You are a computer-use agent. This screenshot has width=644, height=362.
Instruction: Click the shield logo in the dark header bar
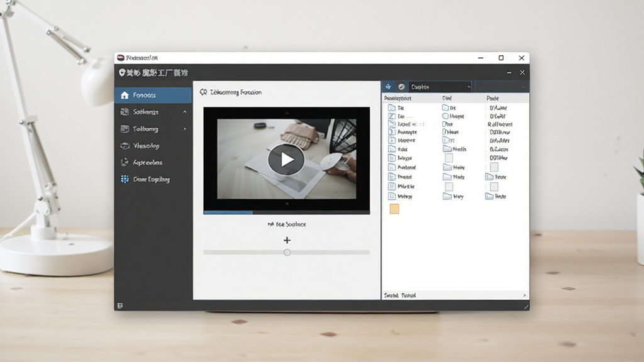pyautogui.click(x=122, y=73)
